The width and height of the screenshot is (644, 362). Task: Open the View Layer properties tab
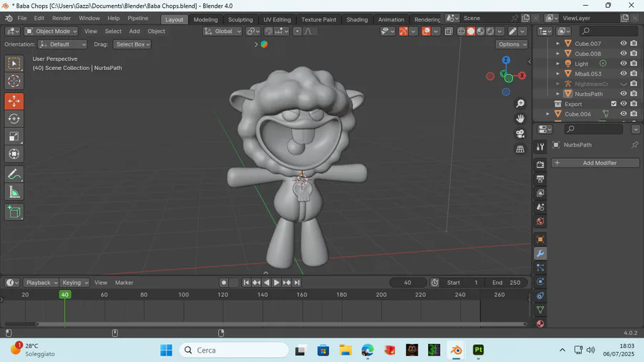pyautogui.click(x=540, y=193)
